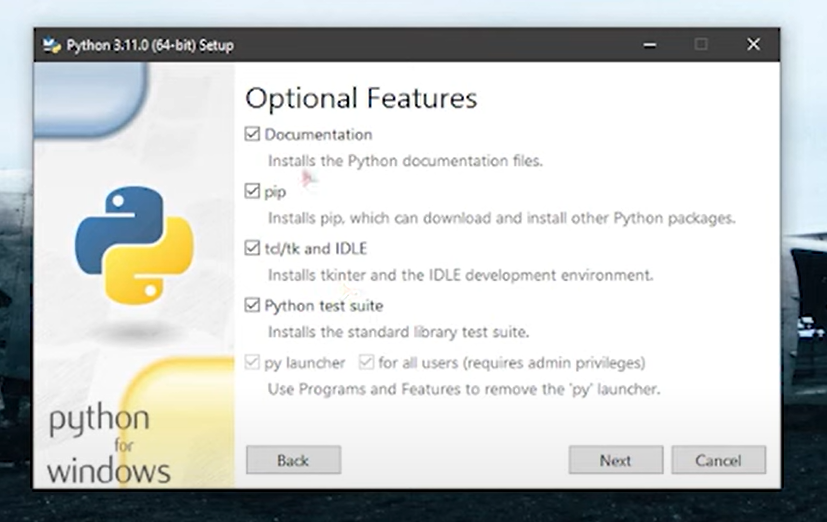The width and height of the screenshot is (827, 522).
Task: Uncheck the Documentation checkbox
Action: pos(252,134)
